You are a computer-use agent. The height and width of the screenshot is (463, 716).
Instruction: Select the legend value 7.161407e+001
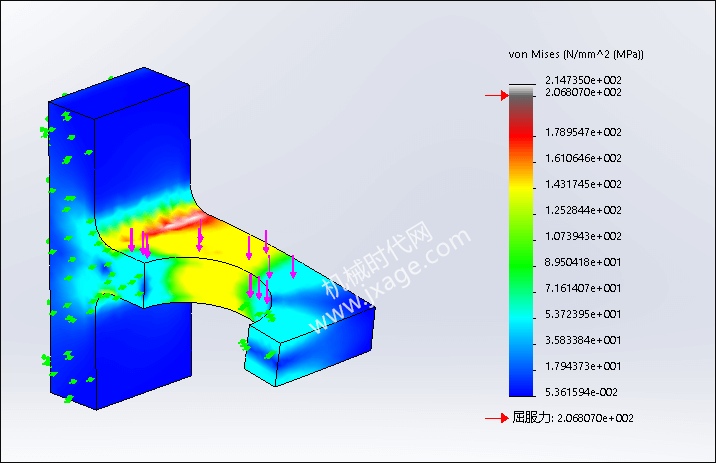[583, 289]
